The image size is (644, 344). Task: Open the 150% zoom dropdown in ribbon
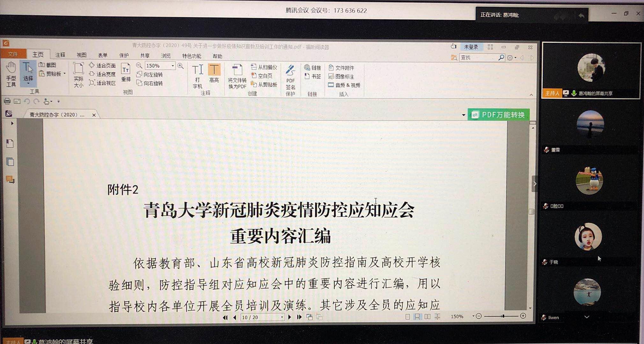(173, 66)
